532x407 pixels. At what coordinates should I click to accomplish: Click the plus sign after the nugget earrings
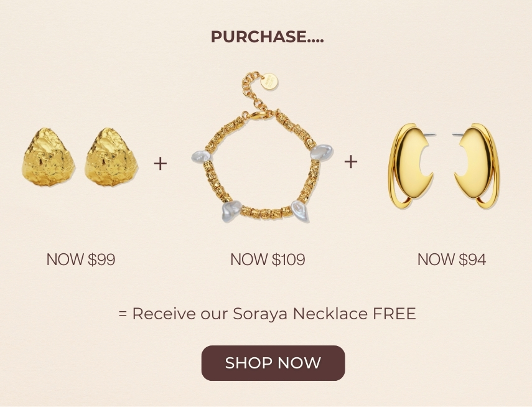pyautogui.click(x=160, y=164)
